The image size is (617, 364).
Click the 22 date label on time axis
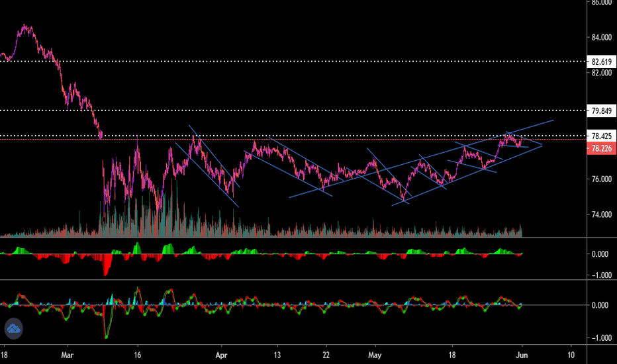pos(326,355)
